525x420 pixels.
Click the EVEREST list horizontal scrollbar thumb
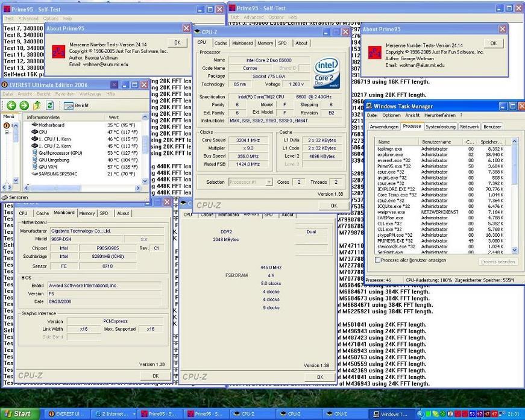pyautogui.click(x=55, y=188)
